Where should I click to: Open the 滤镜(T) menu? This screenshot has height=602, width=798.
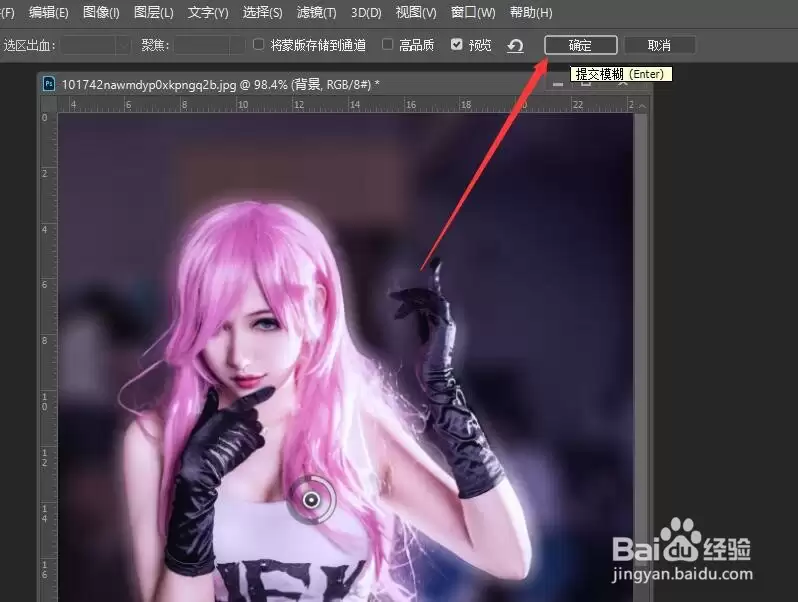(x=317, y=12)
